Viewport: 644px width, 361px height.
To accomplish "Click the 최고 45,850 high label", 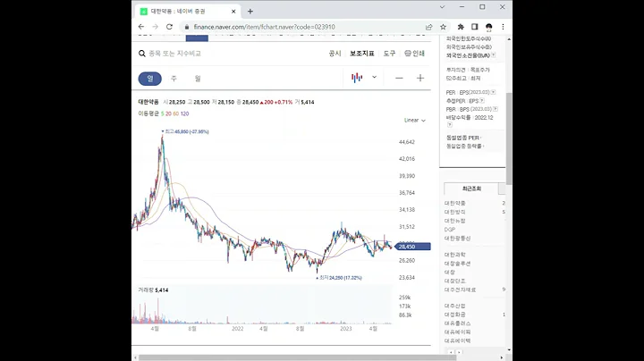I will click(185, 131).
